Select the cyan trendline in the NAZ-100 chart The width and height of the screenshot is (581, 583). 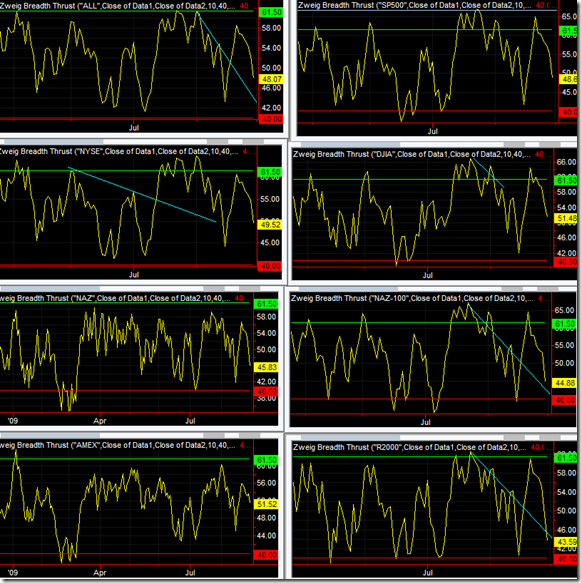click(509, 349)
